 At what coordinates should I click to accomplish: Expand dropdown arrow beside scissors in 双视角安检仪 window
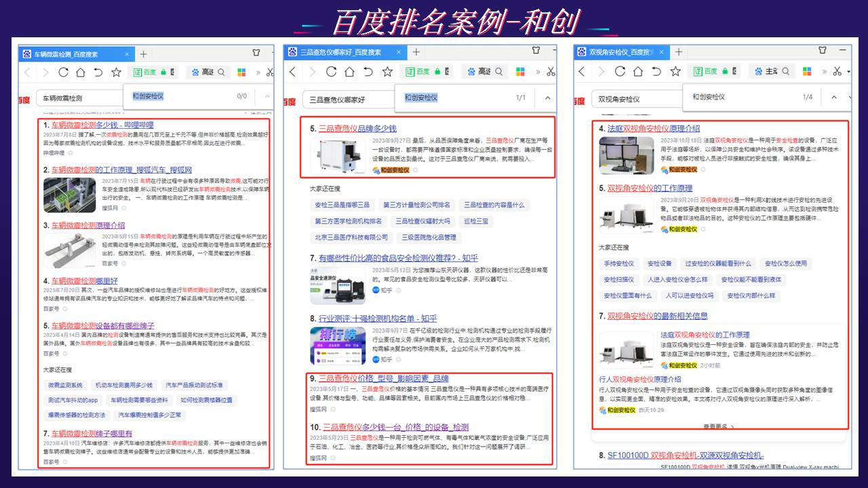tap(848, 72)
